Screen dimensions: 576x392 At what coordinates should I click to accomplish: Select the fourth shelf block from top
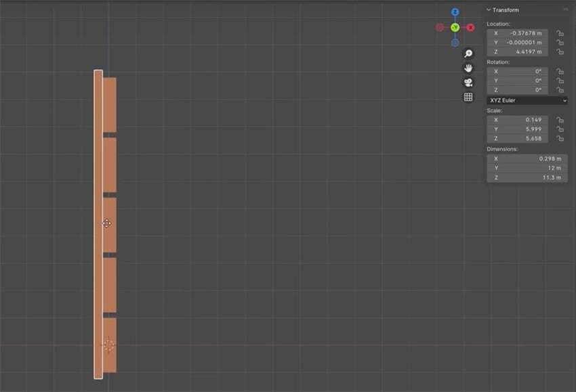pos(110,285)
